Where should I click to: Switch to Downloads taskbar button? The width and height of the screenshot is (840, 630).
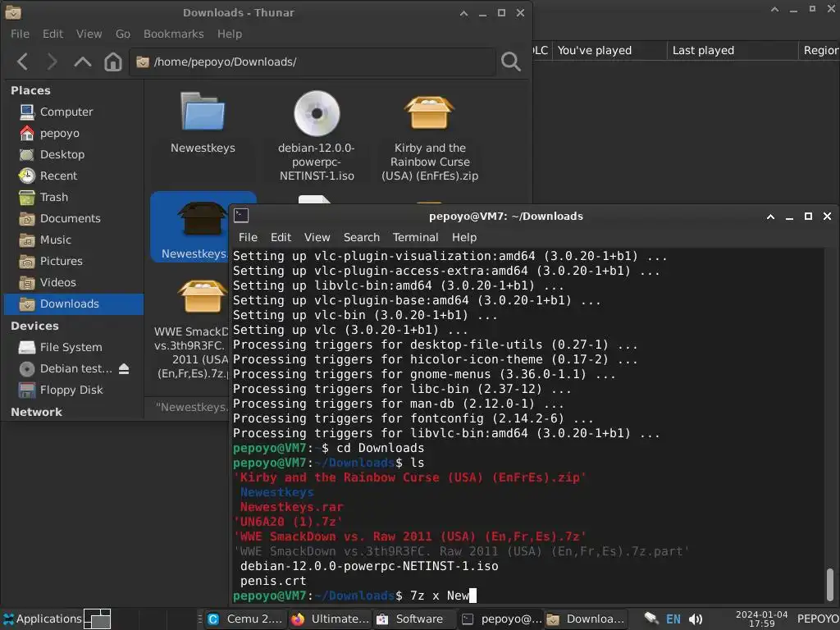(586, 619)
